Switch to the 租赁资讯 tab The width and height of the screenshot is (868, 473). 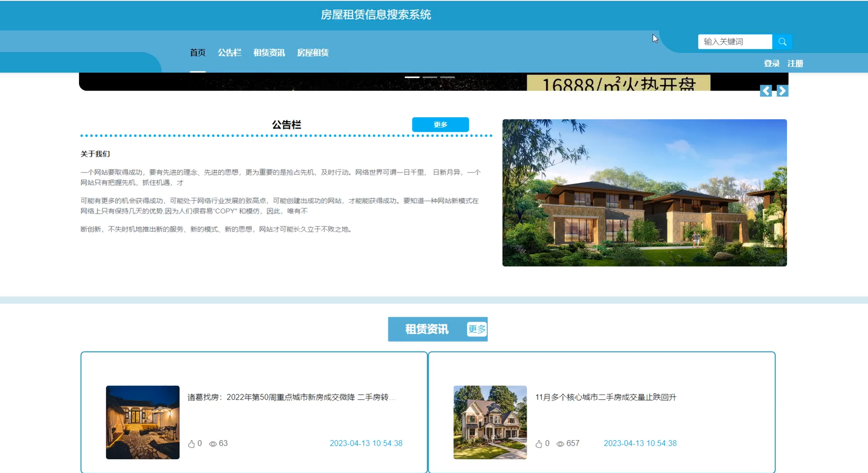coord(269,52)
